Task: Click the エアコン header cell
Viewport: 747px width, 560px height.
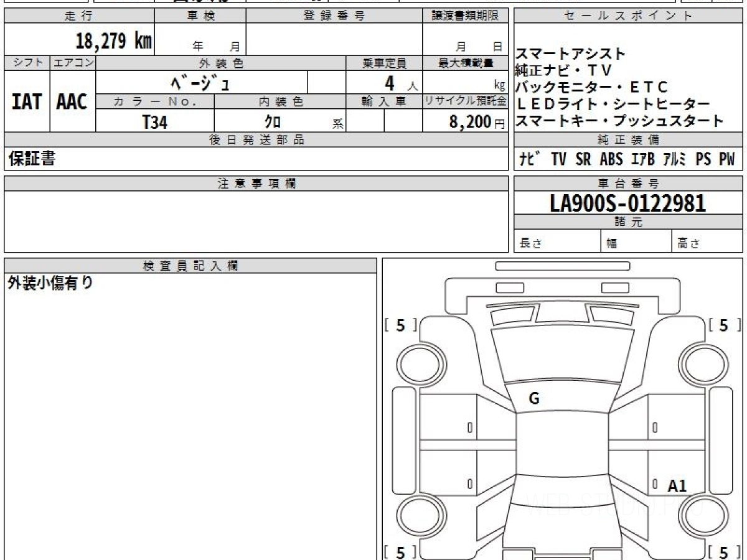Action: pos(73,63)
